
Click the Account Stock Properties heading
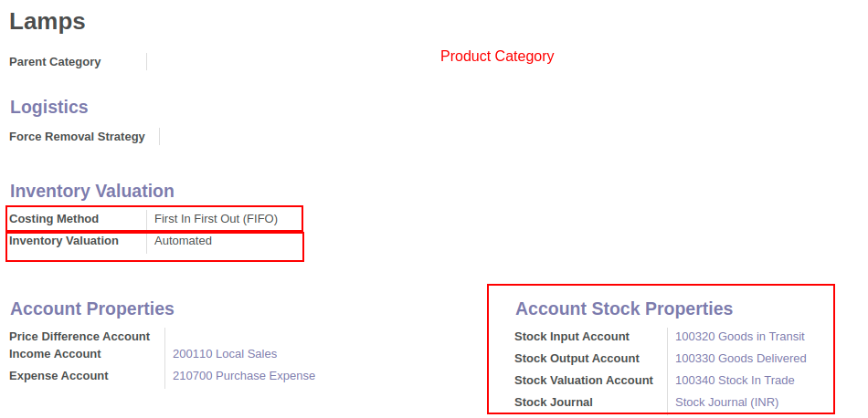click(x=624, y=308)
